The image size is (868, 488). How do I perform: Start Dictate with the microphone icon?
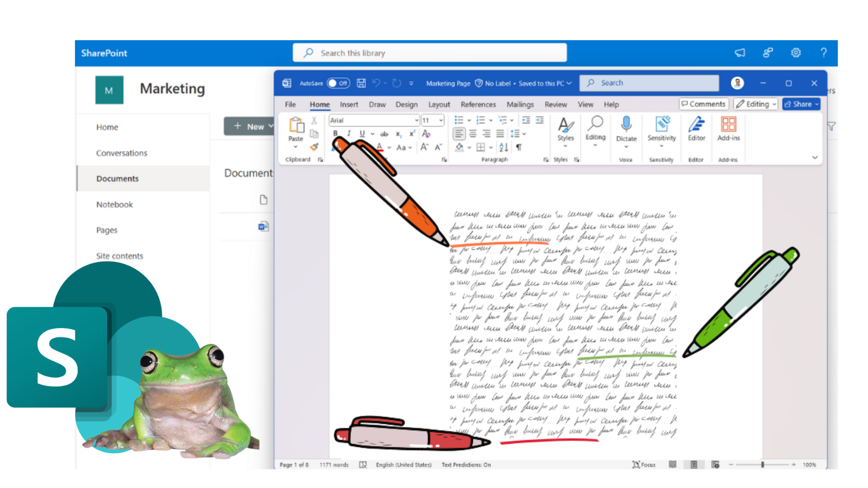pos(626,125)
